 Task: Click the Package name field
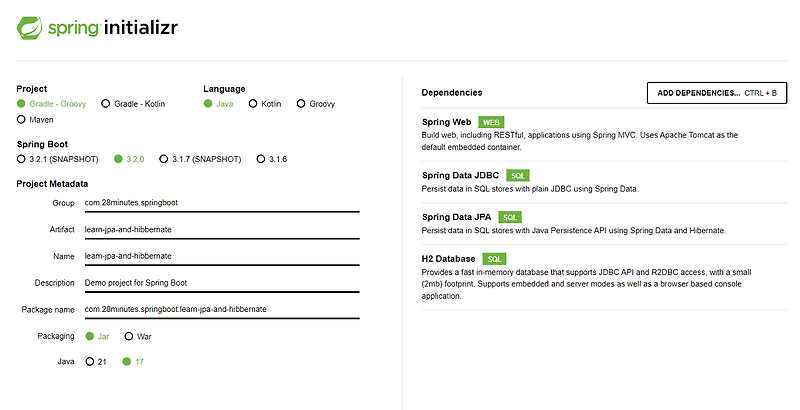tap(220, 309)
